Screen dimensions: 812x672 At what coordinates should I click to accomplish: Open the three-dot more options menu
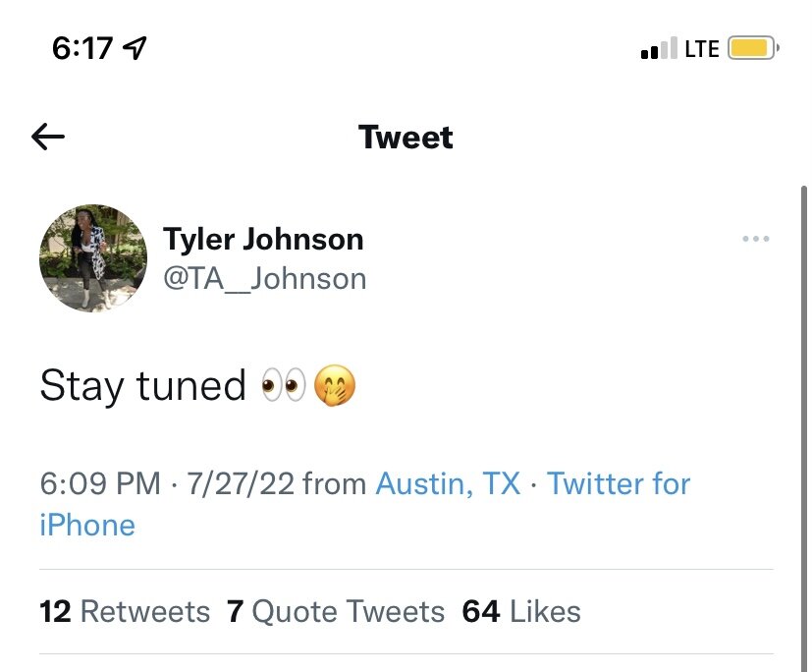[x=755, y=240]
